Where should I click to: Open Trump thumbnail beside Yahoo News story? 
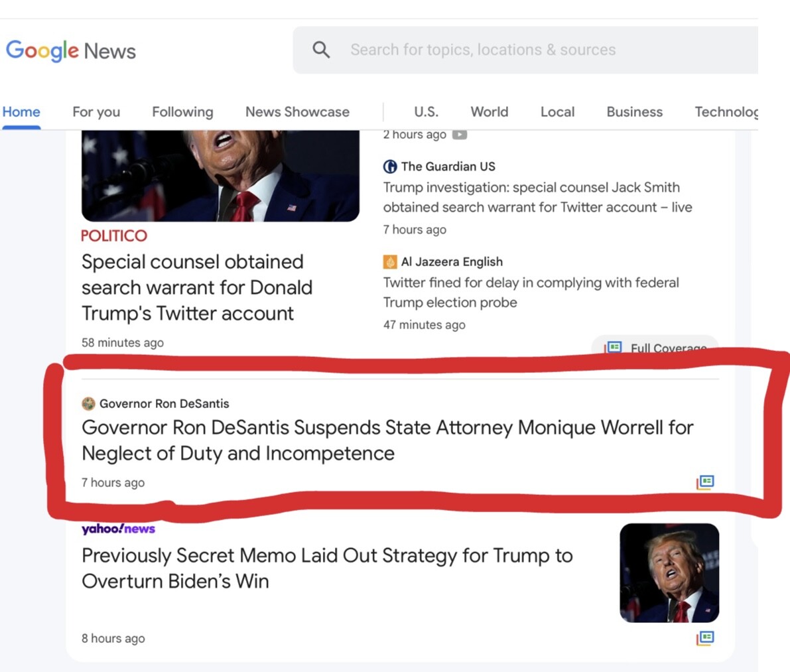(669, 572)
